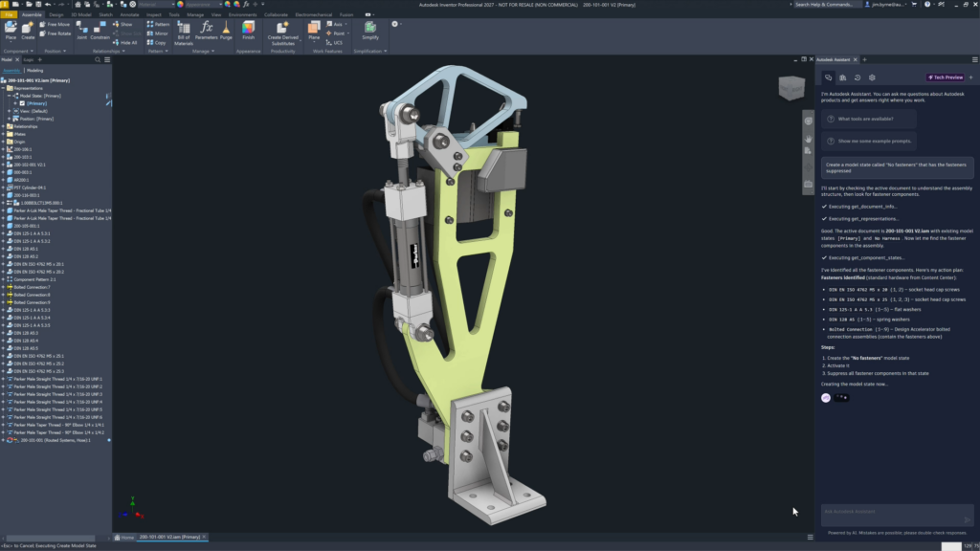Image resolution: width=980 pixels, height=551 pixels.
Task: Select 200-101-001 (Routed Systems, Hose):1 tree item
Action: point(55,440)
